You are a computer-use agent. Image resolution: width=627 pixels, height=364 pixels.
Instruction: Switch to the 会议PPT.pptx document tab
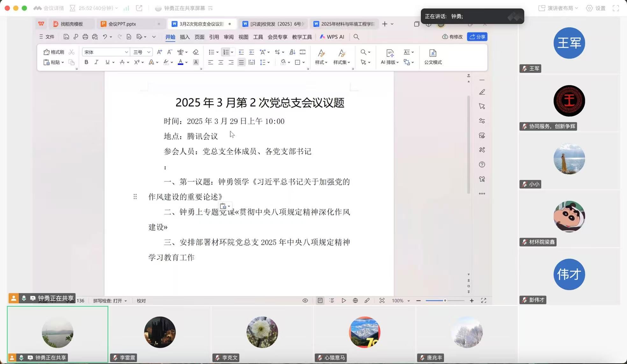[x=122, y=24]
